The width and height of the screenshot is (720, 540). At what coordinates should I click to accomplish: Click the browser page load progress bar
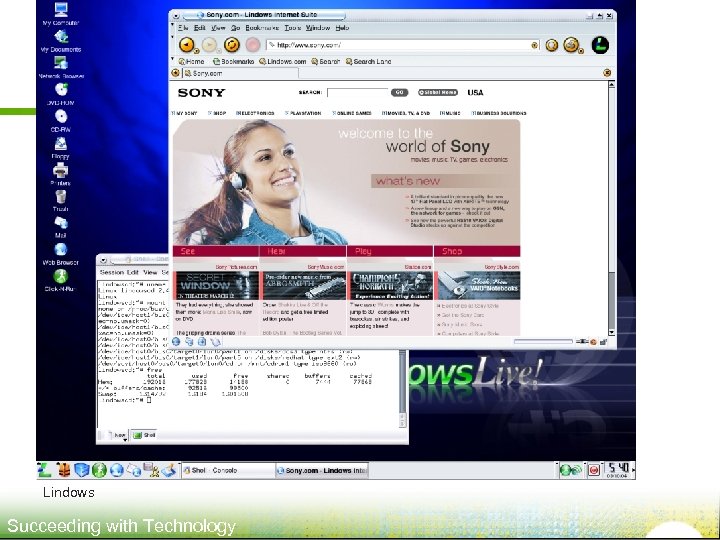(x=543, y=342)
